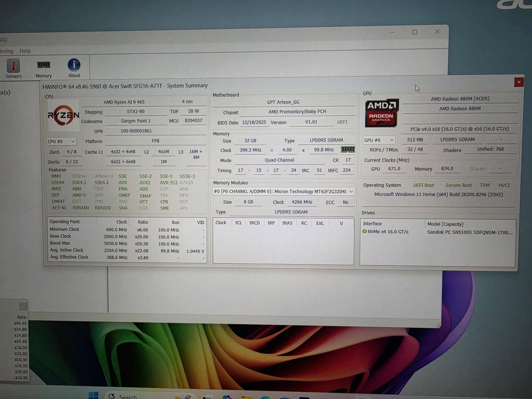Click the TPM indicator
The image size is (532, 399).
point(485,185)
